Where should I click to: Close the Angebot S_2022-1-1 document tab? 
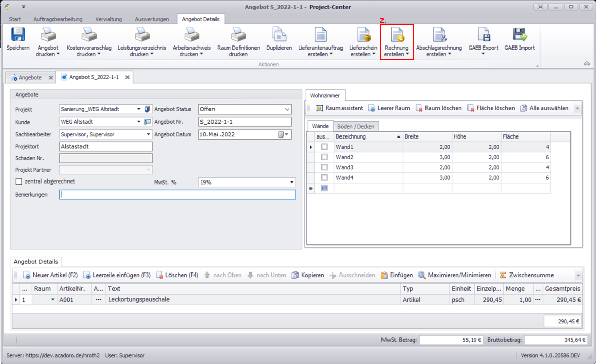pos(127,77)
